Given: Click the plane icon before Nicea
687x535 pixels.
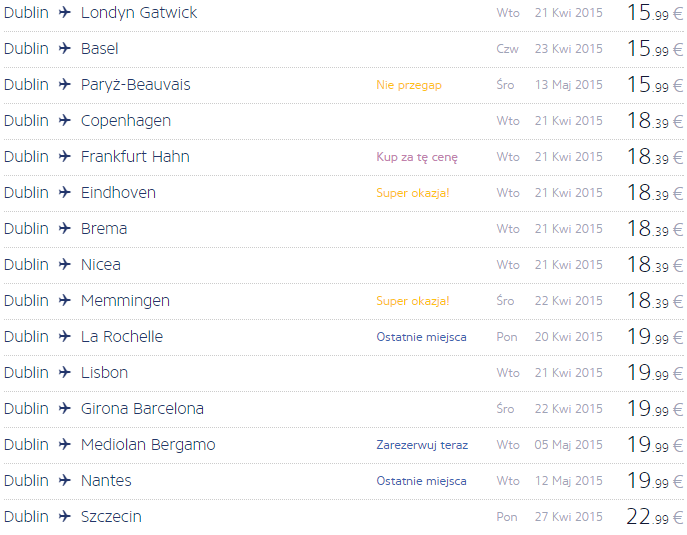Looking at the screenshot, I should tap(64, 264).
